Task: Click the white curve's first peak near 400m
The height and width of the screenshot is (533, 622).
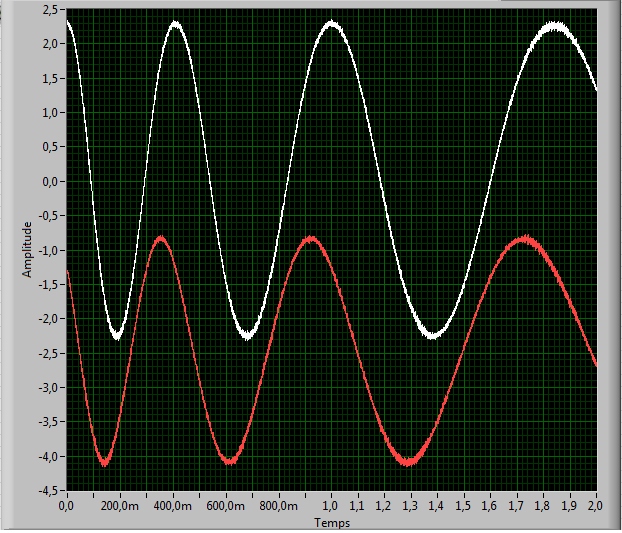Action: [175, 22]
